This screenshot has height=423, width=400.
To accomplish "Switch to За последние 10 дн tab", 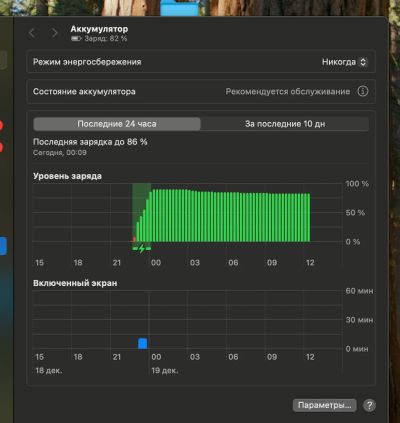I will pyautogui.click(x=285, y=124).
